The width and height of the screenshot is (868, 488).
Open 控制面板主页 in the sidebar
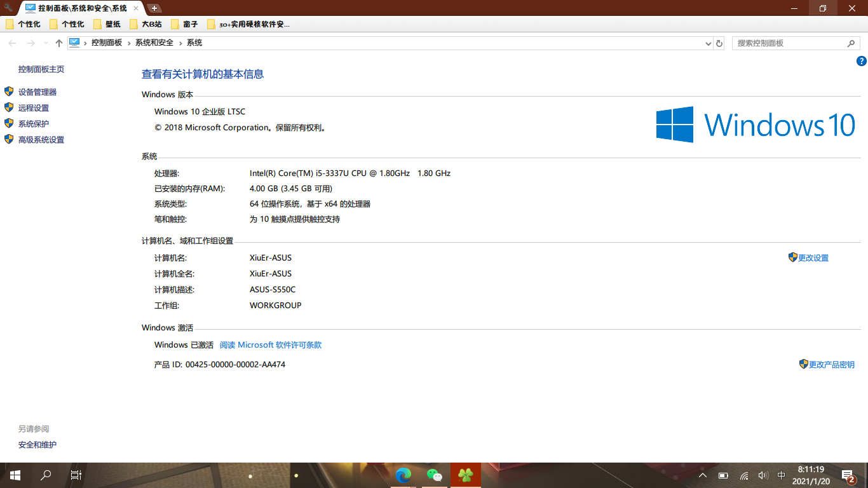click(x=41, y=69)
